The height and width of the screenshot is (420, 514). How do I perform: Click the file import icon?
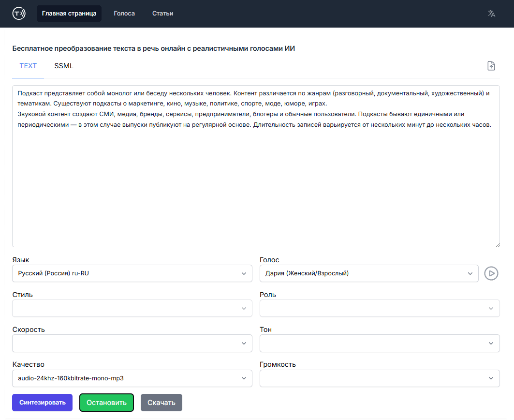point(491,65)
